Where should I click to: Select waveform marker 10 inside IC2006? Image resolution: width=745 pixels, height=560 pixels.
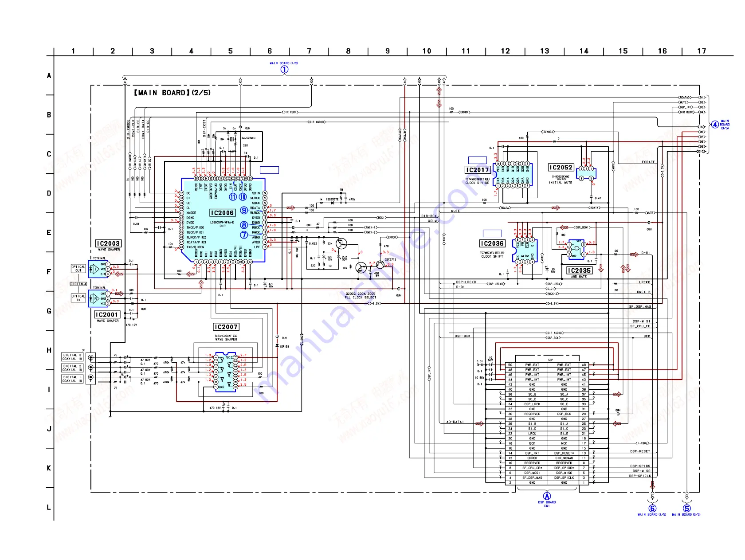tap(243, 197)
